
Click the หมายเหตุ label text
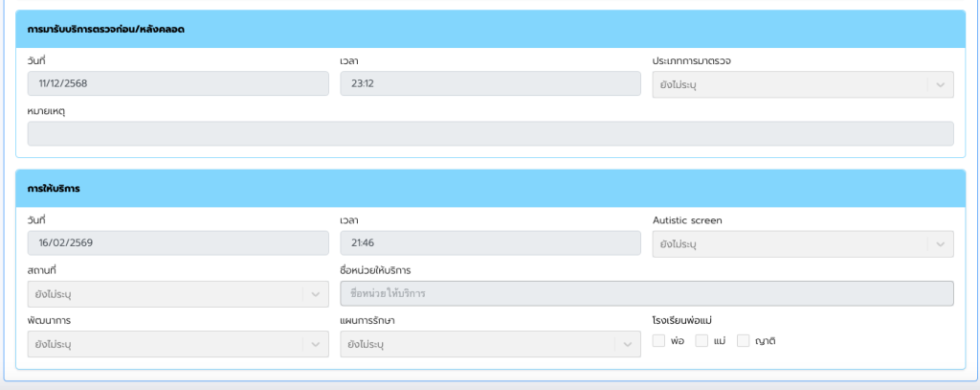pyautogui.click(x=46, y=110)
